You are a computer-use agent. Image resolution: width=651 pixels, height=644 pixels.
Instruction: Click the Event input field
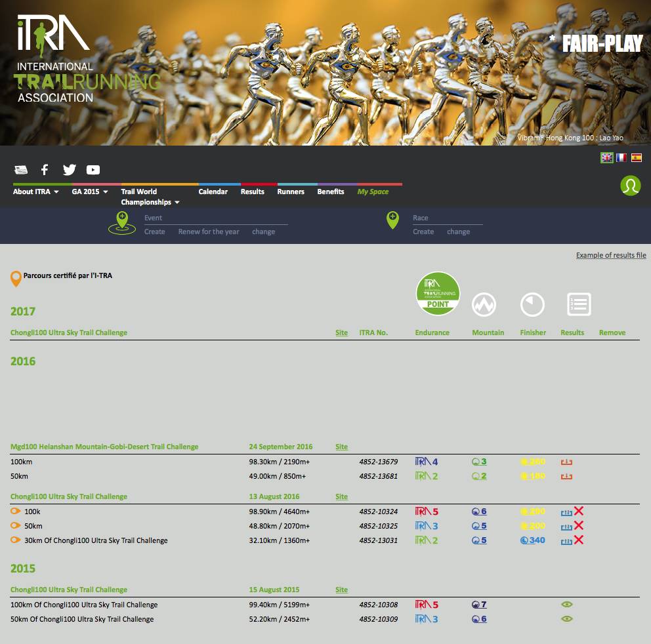(x=215, y=218)
